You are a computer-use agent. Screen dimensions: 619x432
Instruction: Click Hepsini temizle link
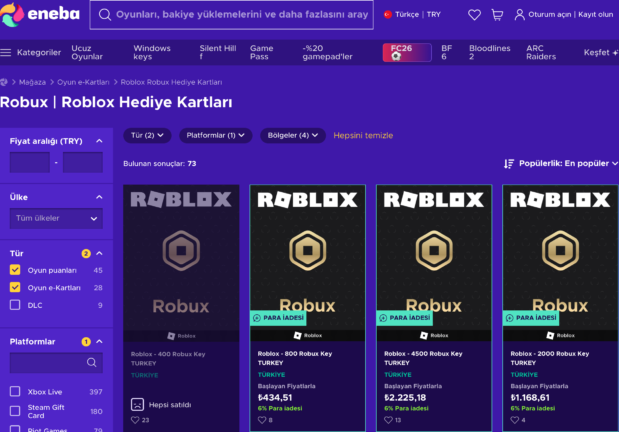coord(363,135)
